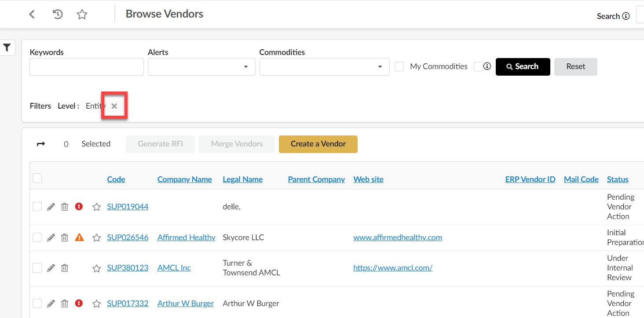Click the Reset button

pyautogui.click(x=576, y=67)
